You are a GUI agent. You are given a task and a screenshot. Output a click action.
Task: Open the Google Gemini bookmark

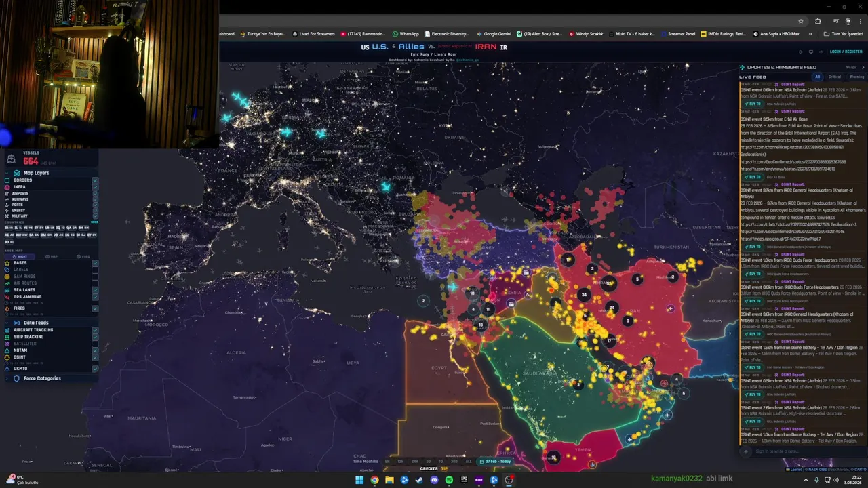[494, 33]
